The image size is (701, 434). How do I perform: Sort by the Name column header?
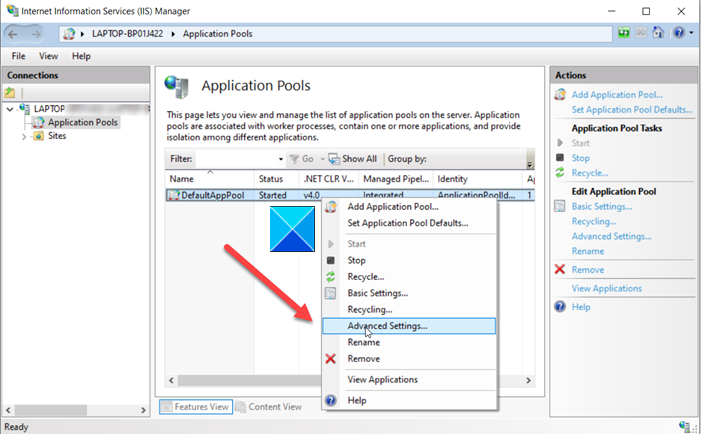tap(210, 179)
